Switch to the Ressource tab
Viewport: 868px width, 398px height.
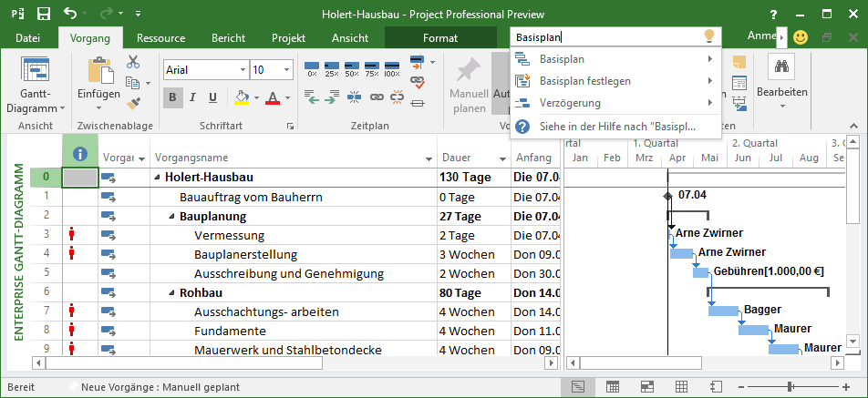[161, 37]
